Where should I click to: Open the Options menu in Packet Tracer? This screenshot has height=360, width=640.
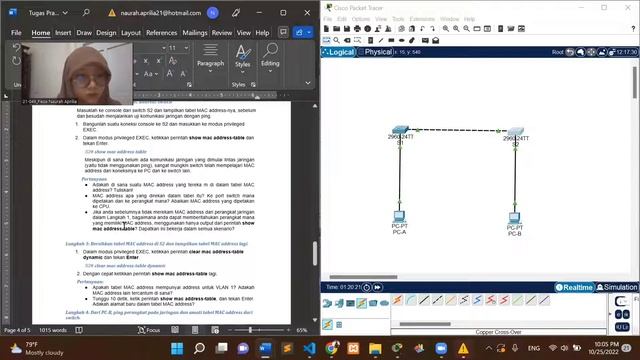[x=360, y=19]
